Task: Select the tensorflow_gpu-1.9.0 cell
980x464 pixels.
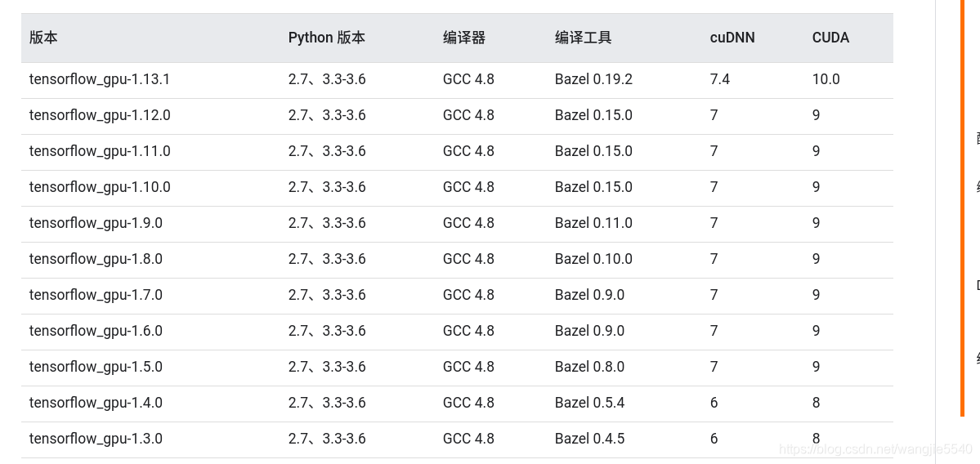Action: point(96,223)
